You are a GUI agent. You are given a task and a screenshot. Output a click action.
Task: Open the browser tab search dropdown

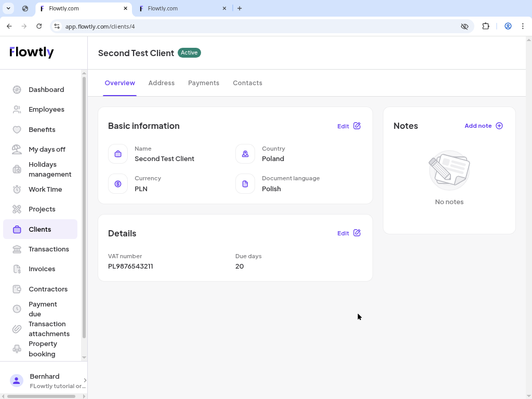coord(8,8)
